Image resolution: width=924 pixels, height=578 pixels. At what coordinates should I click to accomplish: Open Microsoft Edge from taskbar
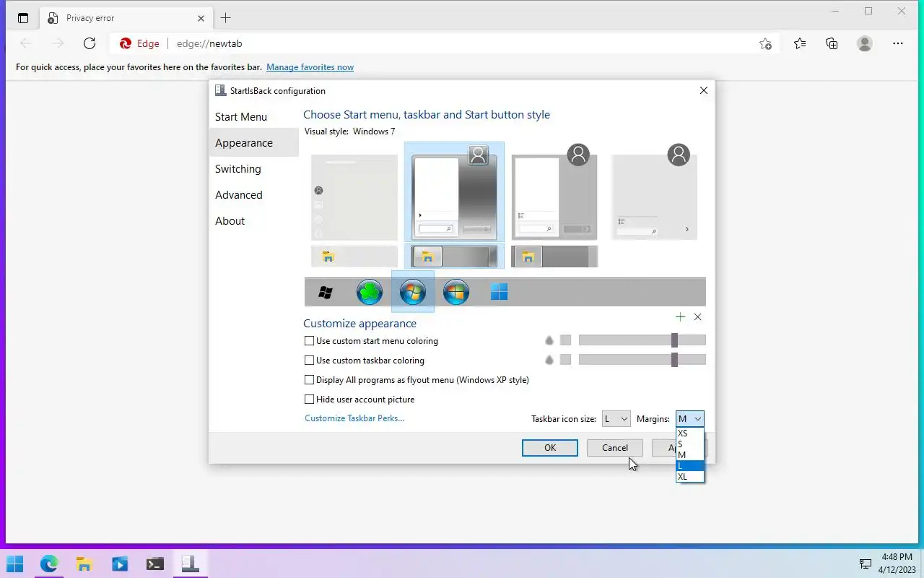49,564
